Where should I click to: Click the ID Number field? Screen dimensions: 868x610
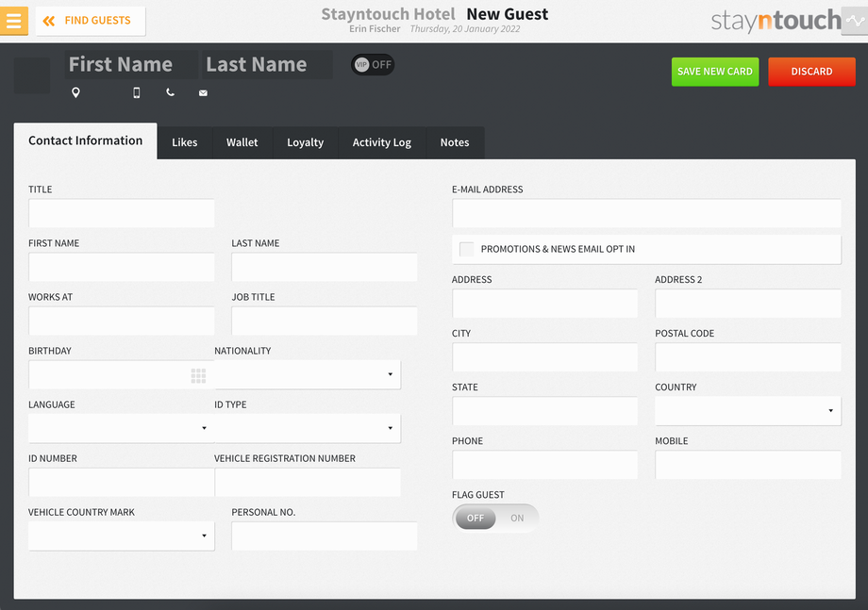point(121,482)
